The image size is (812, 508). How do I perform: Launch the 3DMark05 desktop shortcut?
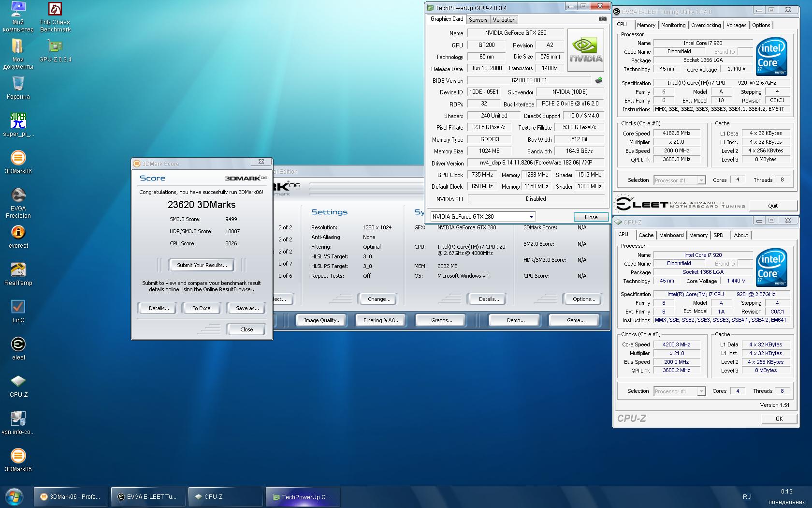click(18, 460)
